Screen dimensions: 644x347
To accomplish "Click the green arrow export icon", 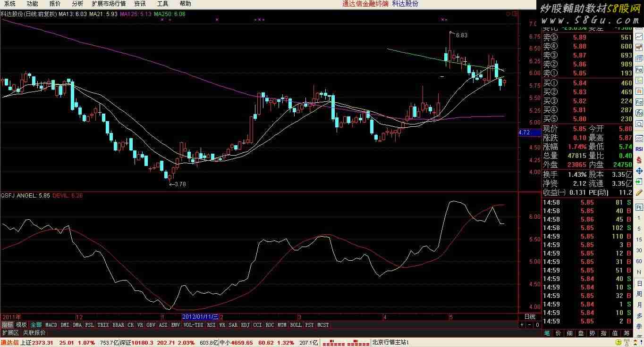I will click(x=639, y=182).
